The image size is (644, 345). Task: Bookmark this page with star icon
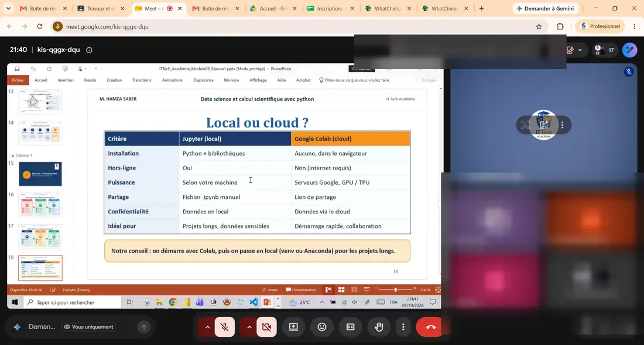pyautogui.click(x=539, y=27)
